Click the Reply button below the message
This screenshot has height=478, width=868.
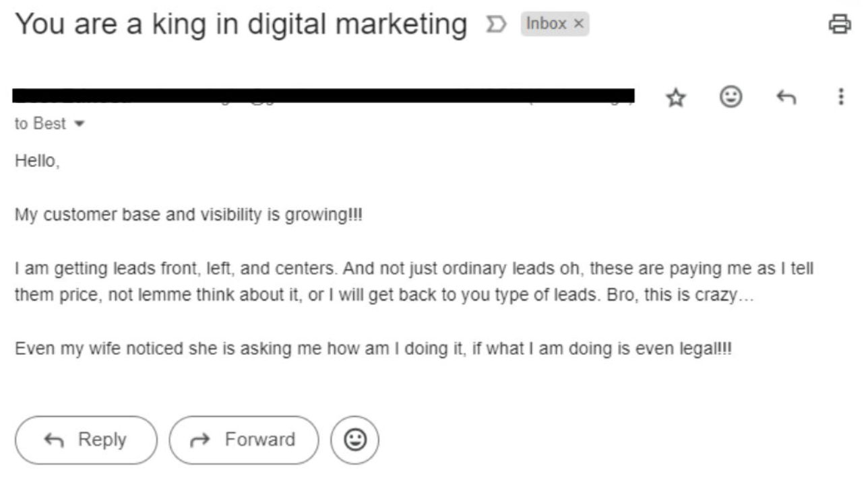click(x=86, y=440)
